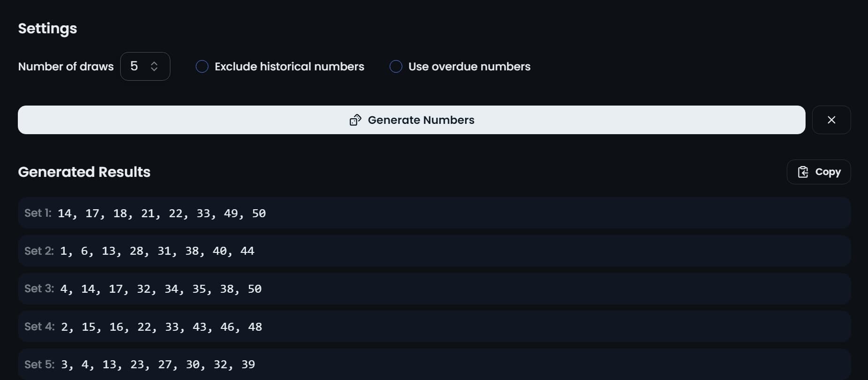Click the "Use overdue numbers" label text
Screen dimensions: 868x380
[469, 67]
